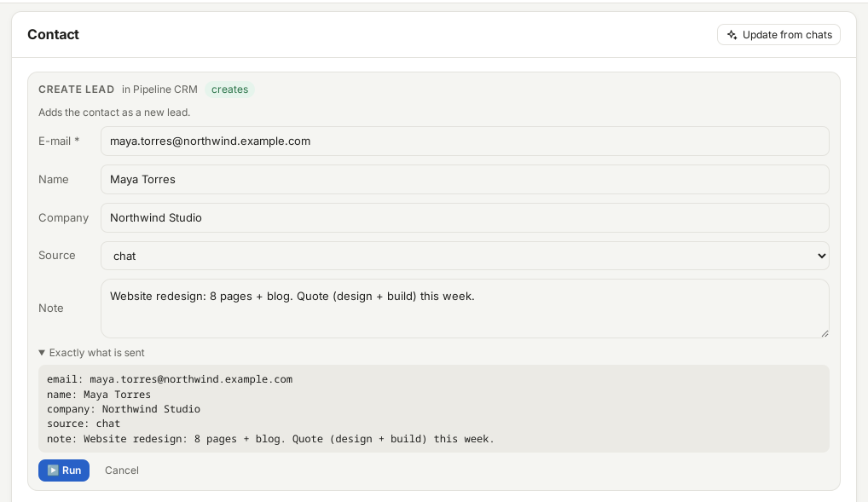Click the 'Contact' heading
868x502 pixels.
pyautogui.click(x=53, y=34)
